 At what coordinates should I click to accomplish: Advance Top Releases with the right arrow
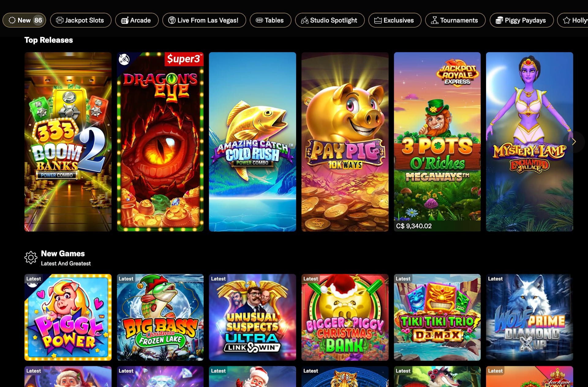574,142
